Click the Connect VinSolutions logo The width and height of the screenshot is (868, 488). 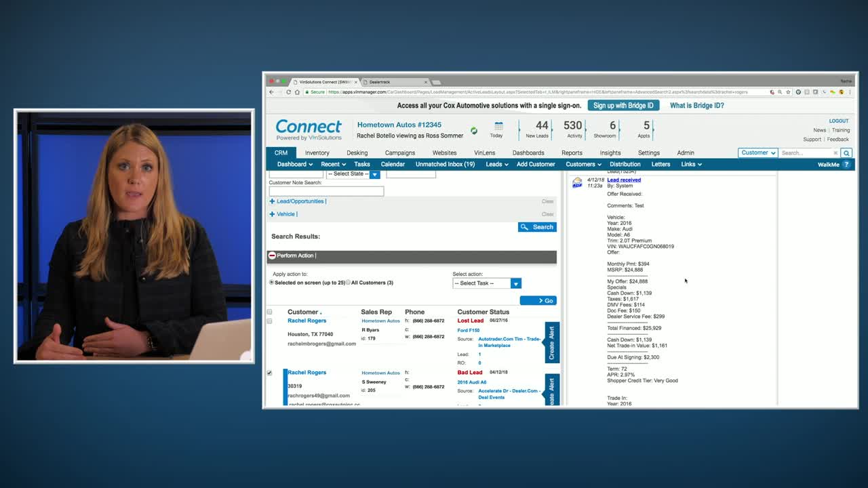pyautogui.click(x=309, y=129)
